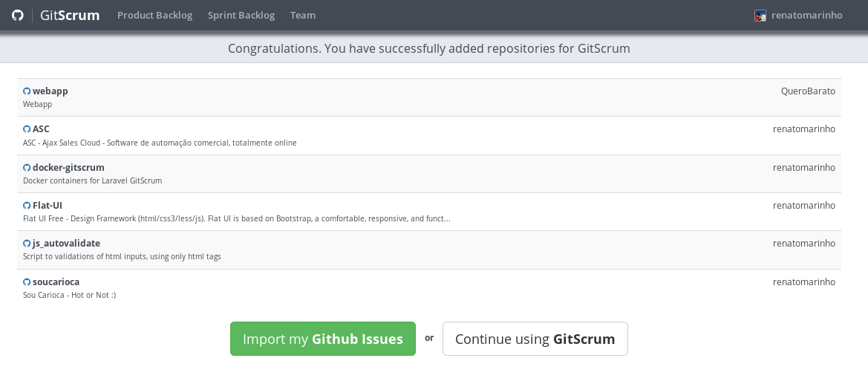Open the renatomarinho user menu
The width and height of the screenshot is (868, 384).
click(806, 15)
